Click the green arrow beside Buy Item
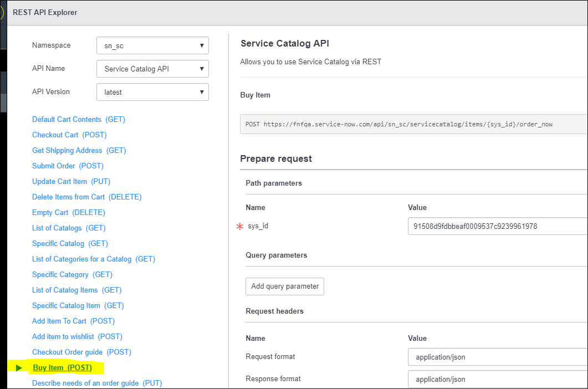 coord(19,368)
